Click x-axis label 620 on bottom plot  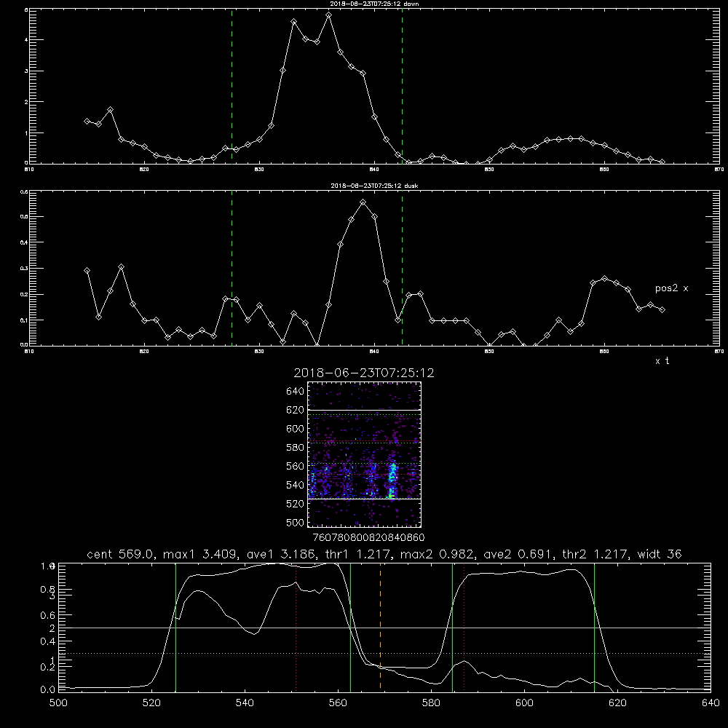coord(617,703)
